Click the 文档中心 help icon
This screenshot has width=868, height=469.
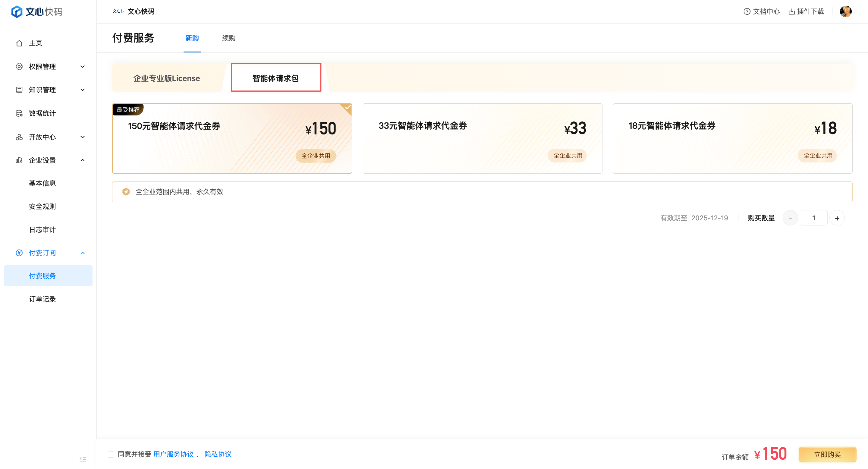(x=747, y=12)
